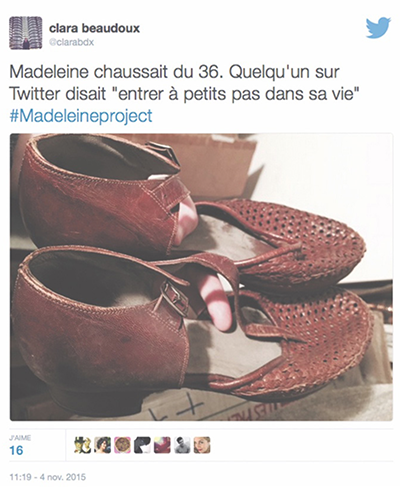Screen dimensions: 400x496
Task: Open the clara beaudoux display name
Action: pyautogui.click(x=94, y=28)
